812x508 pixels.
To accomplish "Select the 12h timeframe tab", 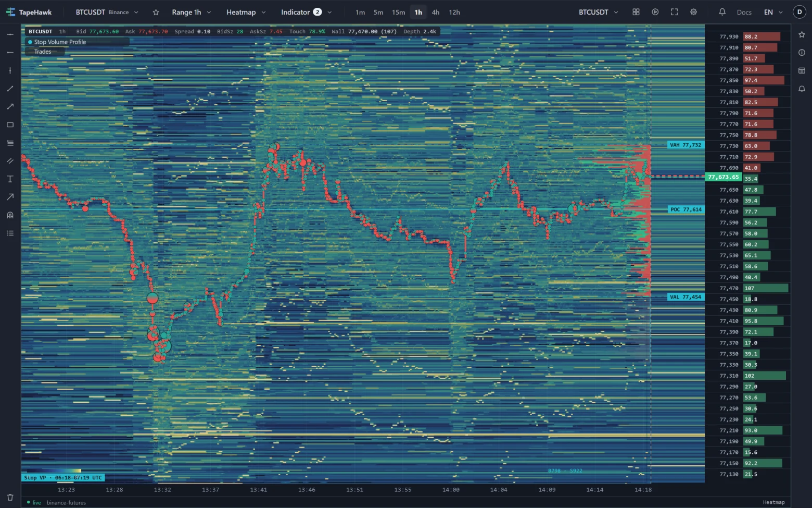I will 454,12.
